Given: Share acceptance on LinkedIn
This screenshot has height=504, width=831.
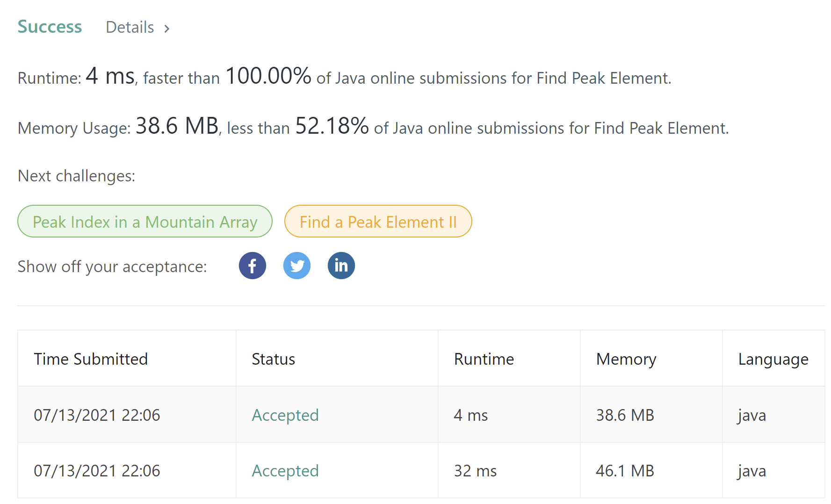Looking at the screenshot, I should (341, 266).
